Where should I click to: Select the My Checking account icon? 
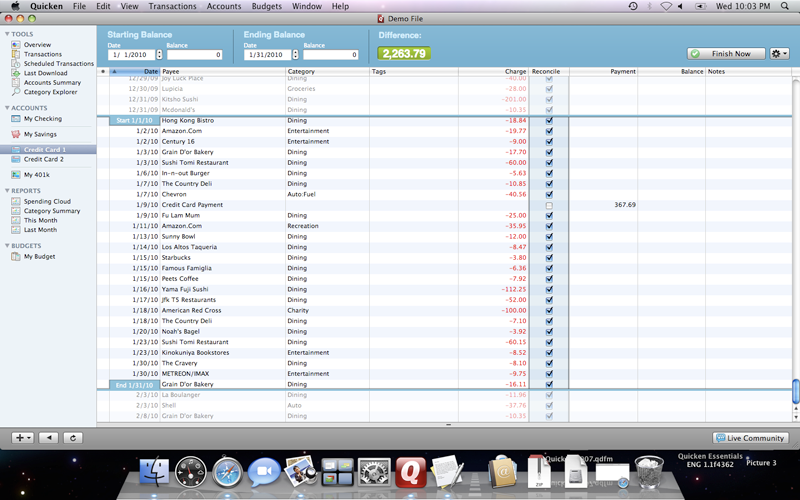click(16, 119)
